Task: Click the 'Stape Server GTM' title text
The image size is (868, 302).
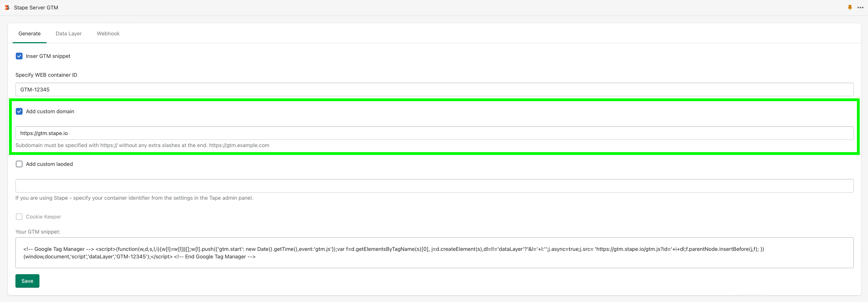Action: pos(36,7)
